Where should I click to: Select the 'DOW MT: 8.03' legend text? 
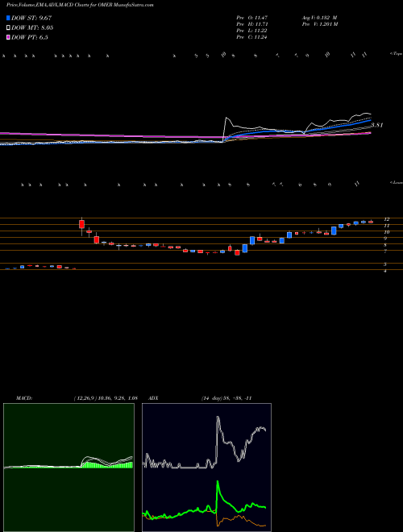[32, 28]
